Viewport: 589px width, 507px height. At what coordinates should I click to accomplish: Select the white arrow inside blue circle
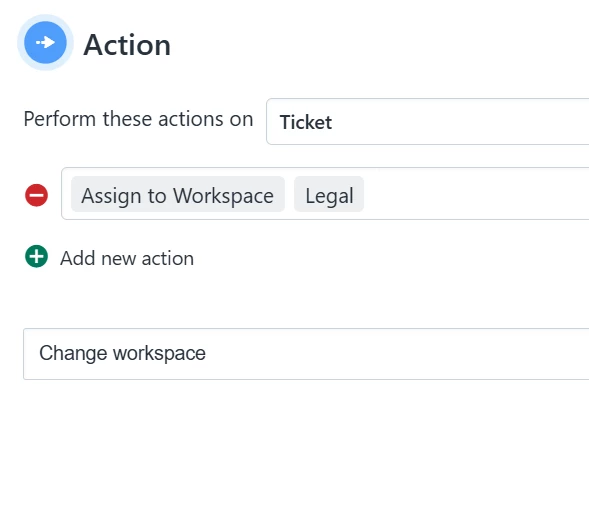(x=45, y=42)
